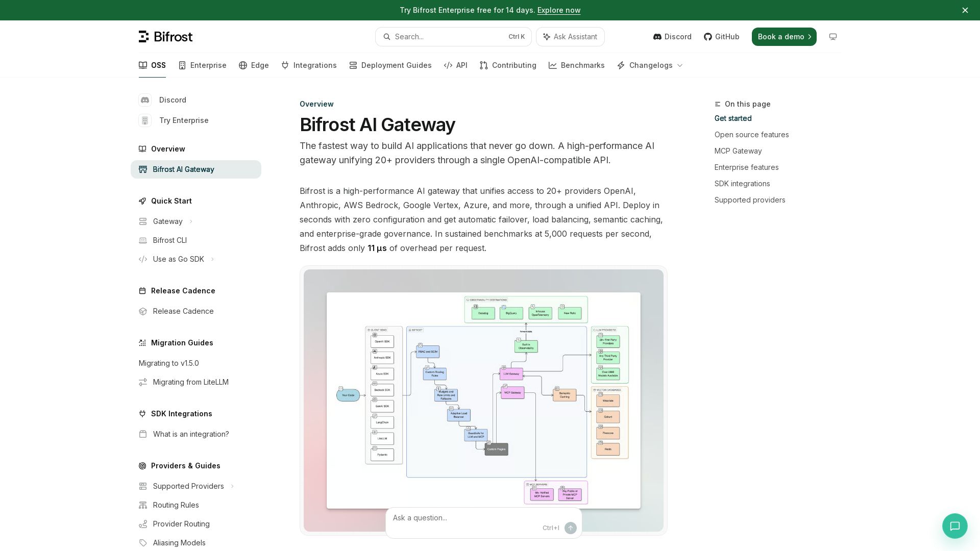Click the Release Cadence box icon
This screenshot has width=980, height=551.
[x=143, y=311]
